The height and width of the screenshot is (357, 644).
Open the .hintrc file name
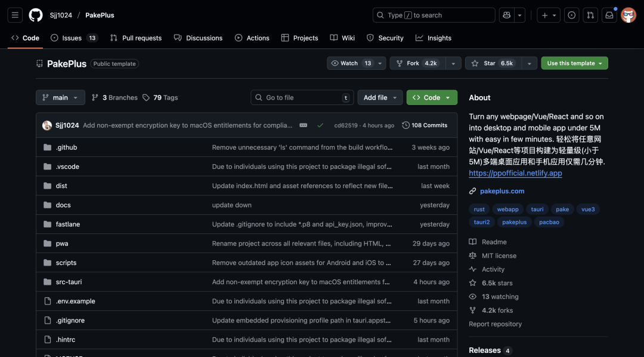tap(66, 340)
